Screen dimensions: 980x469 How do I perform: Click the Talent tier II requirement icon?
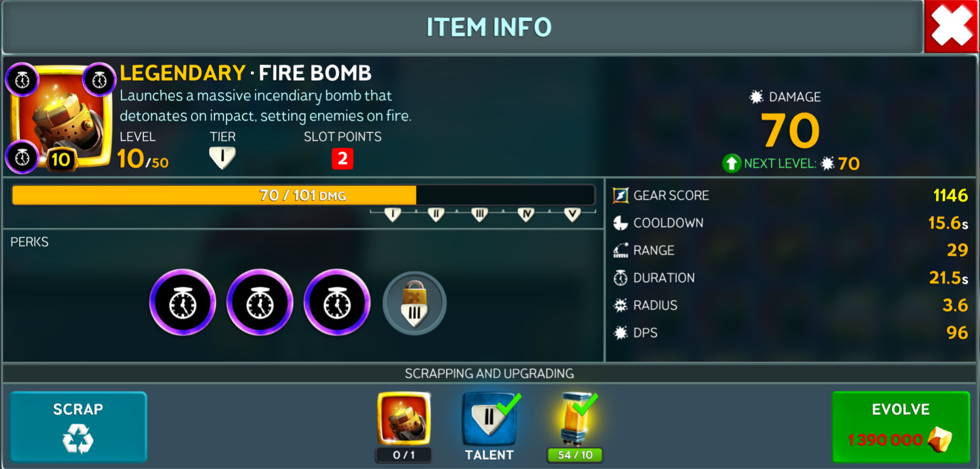pyautogui.click(x=489, y=420)
